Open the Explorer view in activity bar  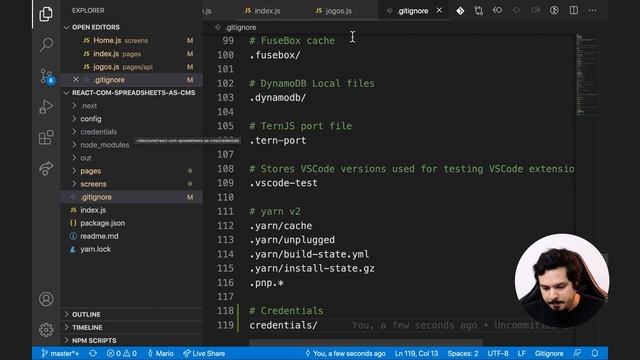[x=46, y=14]
